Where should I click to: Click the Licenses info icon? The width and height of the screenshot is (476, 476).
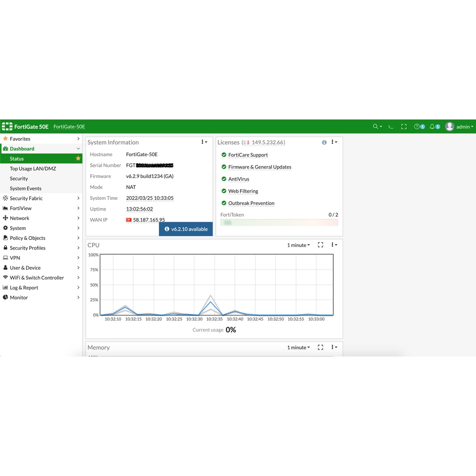coord(324,142)
